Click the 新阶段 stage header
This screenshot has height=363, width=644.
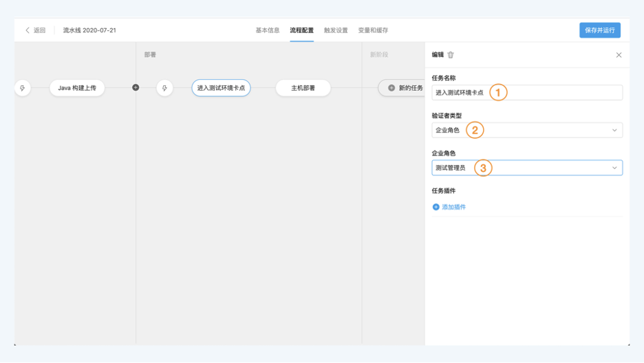[x=378, y=54]
